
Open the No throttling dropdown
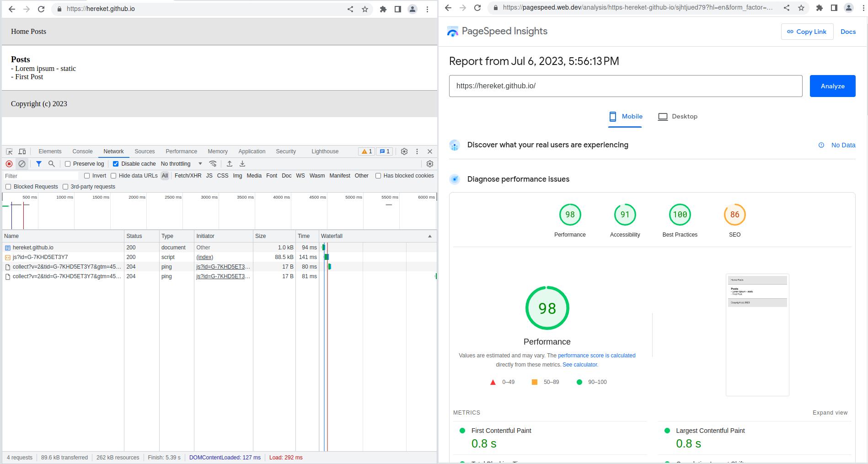[x=182, y=164]
